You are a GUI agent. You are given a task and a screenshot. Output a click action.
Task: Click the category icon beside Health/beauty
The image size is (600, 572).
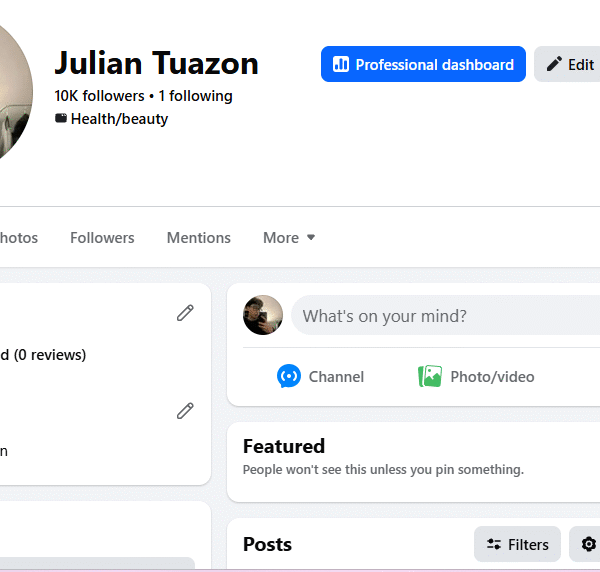pyautogui.click(x=60, y=118)
